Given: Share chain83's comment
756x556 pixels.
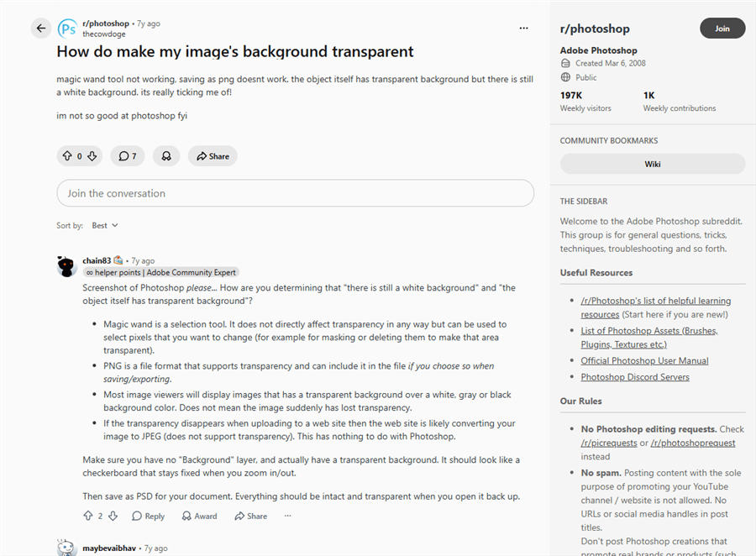Looking at the screenshot, I should pos(250,516).
